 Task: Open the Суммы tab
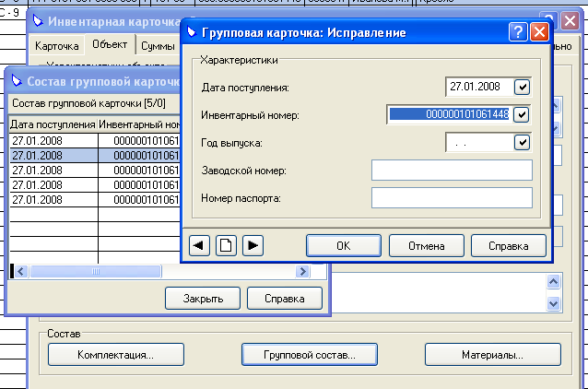coord(158,45)
